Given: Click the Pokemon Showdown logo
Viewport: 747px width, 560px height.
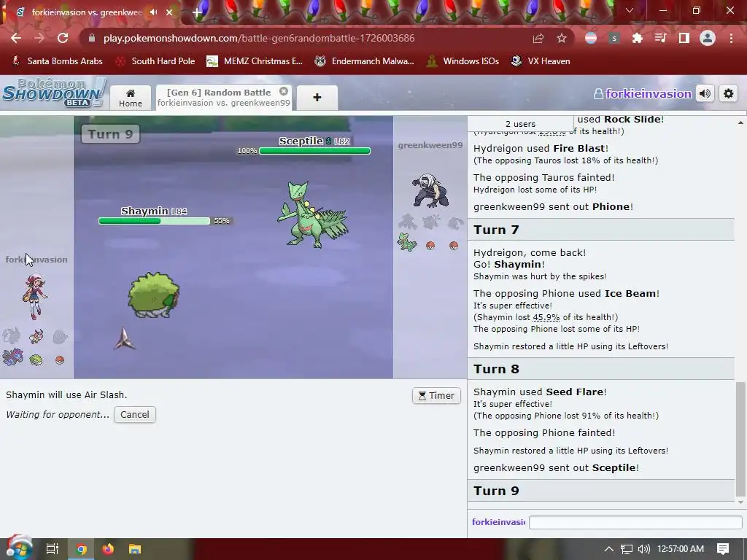Looking at the screenshot, I should pyautogui.click(x=54, y=93).
